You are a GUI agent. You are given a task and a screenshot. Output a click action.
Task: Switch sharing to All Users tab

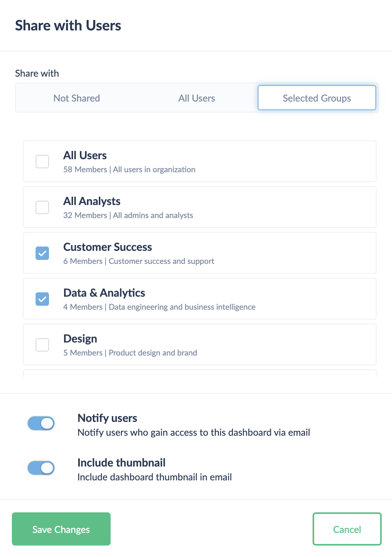197,98
